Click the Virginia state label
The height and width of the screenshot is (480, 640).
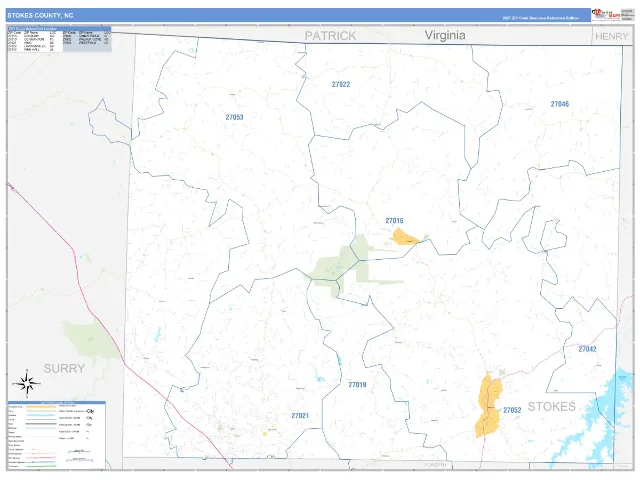click(x=445, y=35)
